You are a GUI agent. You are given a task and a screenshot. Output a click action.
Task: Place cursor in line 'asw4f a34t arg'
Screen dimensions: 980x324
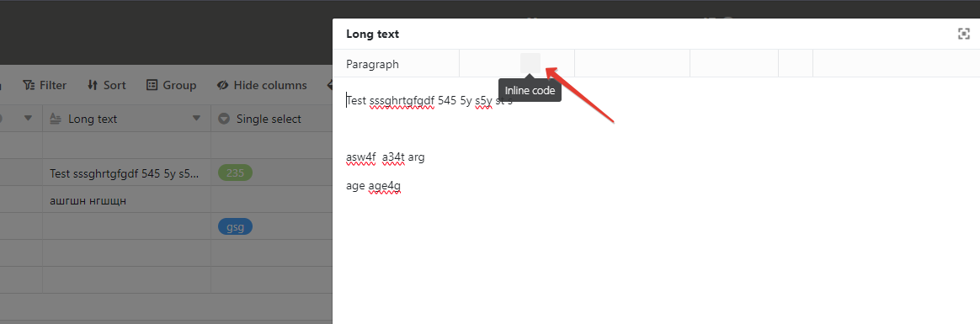point(385,157)
